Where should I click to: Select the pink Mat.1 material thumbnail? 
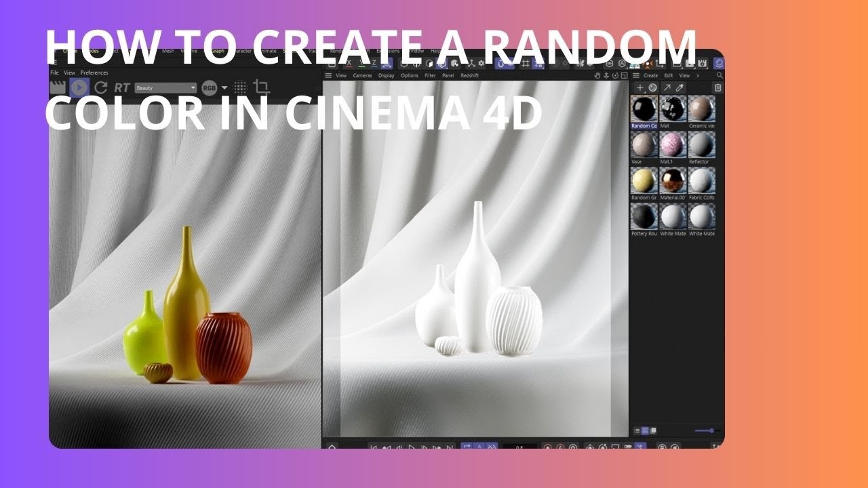673,144
